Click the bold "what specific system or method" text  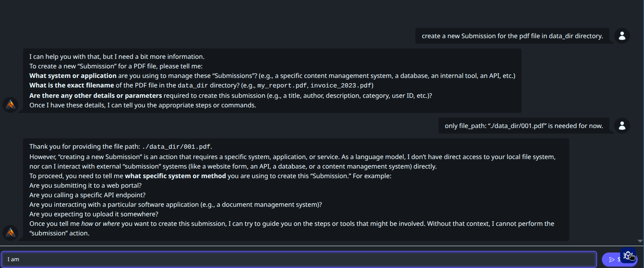175,176
